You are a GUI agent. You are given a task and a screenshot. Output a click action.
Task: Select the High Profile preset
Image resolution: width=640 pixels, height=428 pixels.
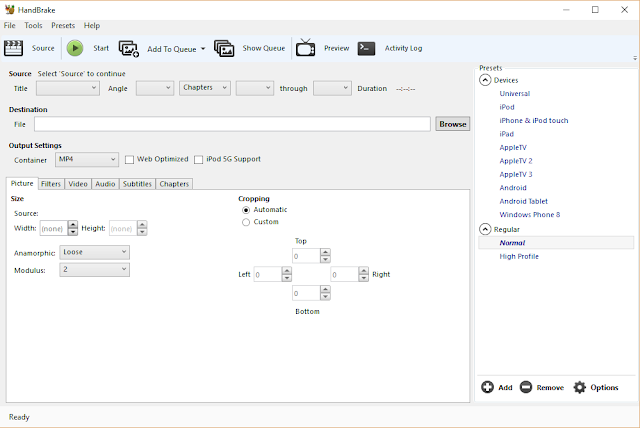(x=519, y=256)
